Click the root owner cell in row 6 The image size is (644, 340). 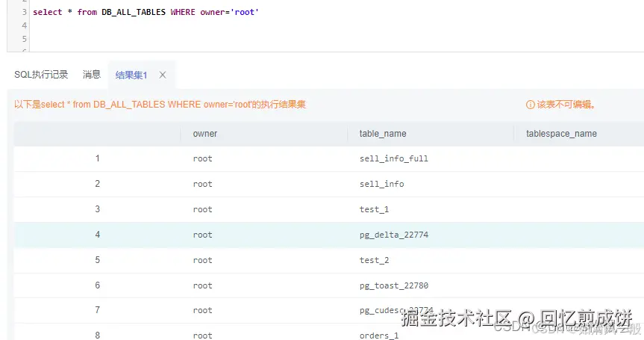point(202,285)
